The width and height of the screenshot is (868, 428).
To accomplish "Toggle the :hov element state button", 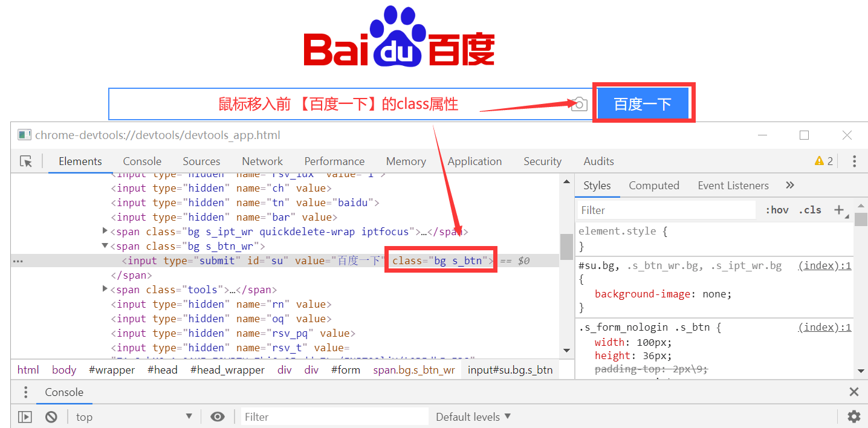I will (x=777, y=210).
